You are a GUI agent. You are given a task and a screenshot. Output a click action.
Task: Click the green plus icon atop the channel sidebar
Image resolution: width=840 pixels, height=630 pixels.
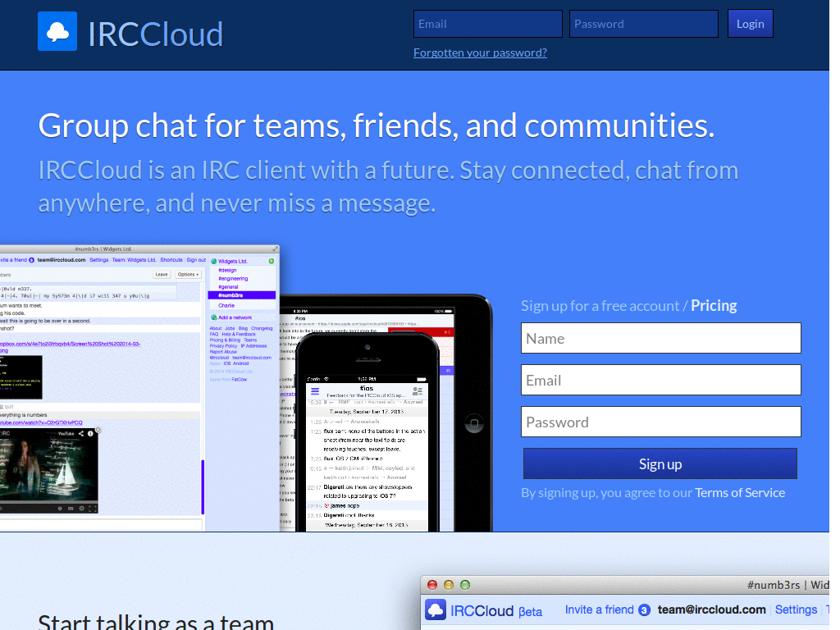(x=272, y=262)
